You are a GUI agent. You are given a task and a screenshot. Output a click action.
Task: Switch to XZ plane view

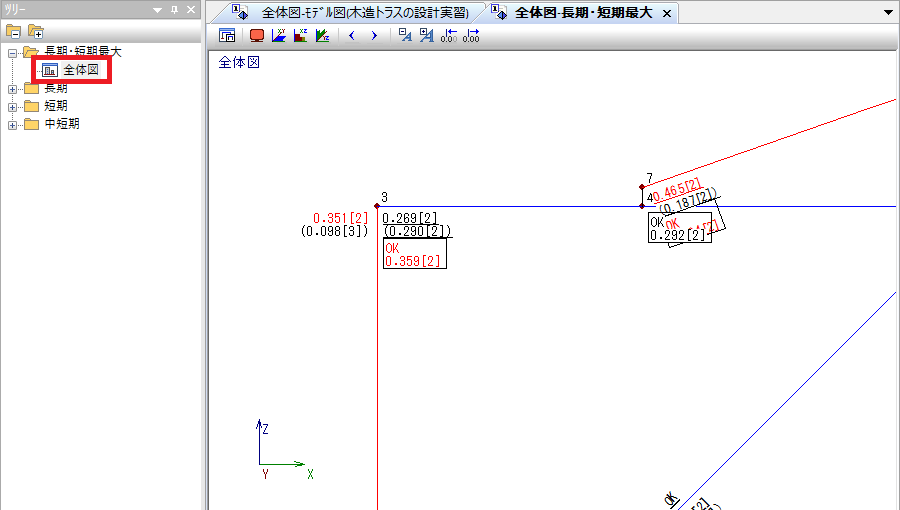[x=301, y=36]
